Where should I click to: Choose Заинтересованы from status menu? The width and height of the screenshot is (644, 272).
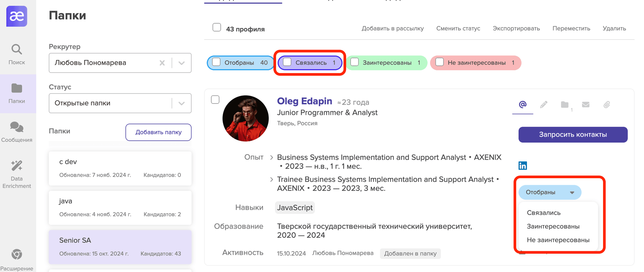553,226
